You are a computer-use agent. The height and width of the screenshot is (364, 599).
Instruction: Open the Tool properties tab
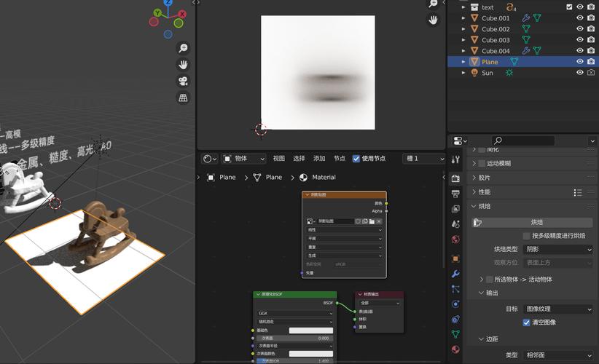click(455, 159)
